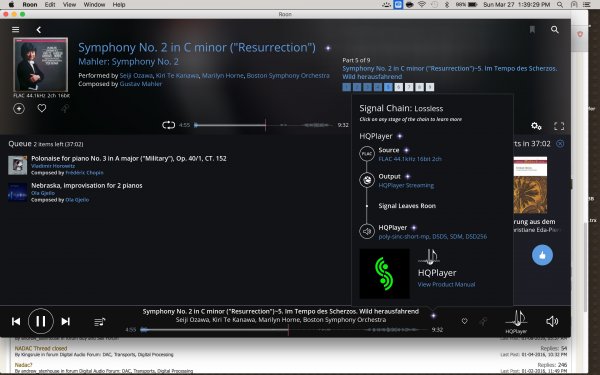Open playback settings gears icon
600x375 pixels.
536,126
